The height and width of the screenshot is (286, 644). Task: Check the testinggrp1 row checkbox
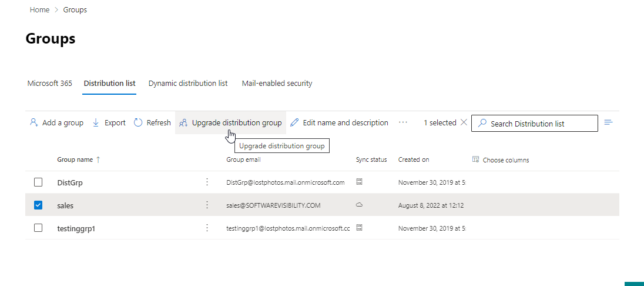(38, 228)
